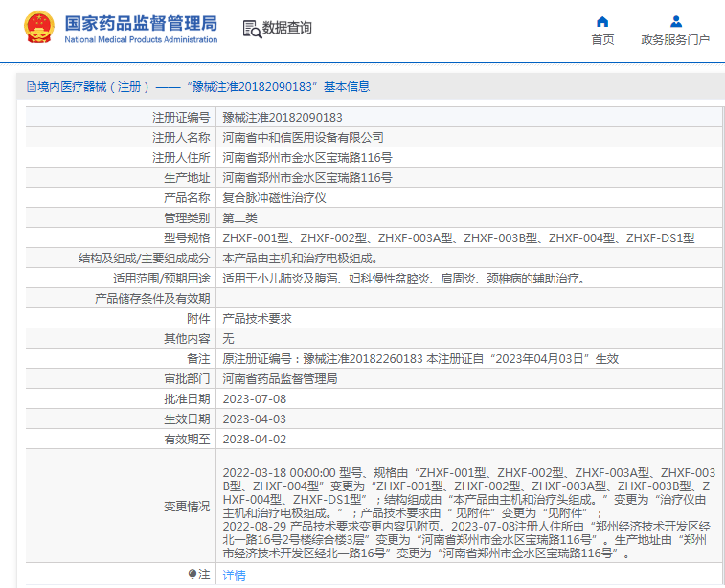Click the 产品名称 row label

187,198
